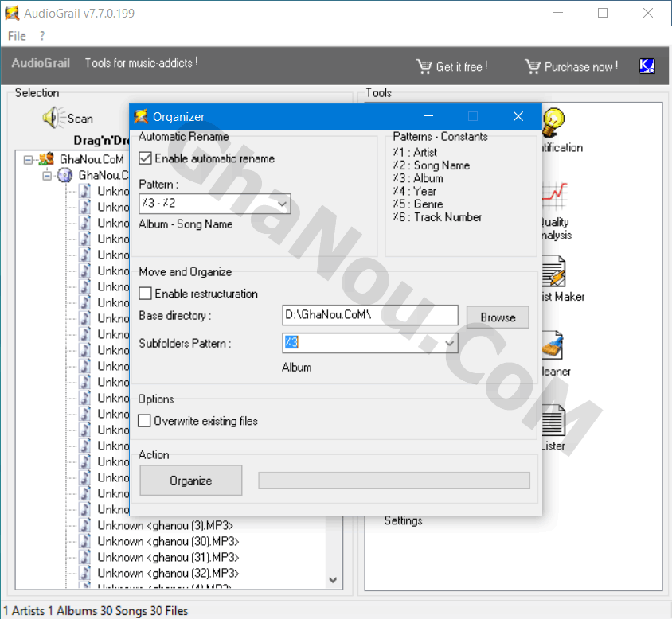Click the Get it free ! link
This screenshot has width=672, height=619.
[x=462, y=67]
